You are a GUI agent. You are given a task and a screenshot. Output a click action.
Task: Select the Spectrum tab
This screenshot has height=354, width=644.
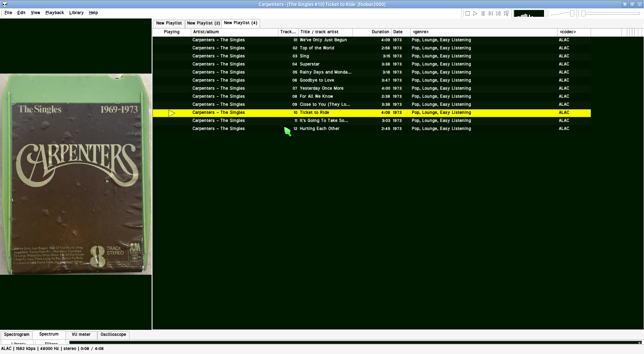[x=49, y=334]
